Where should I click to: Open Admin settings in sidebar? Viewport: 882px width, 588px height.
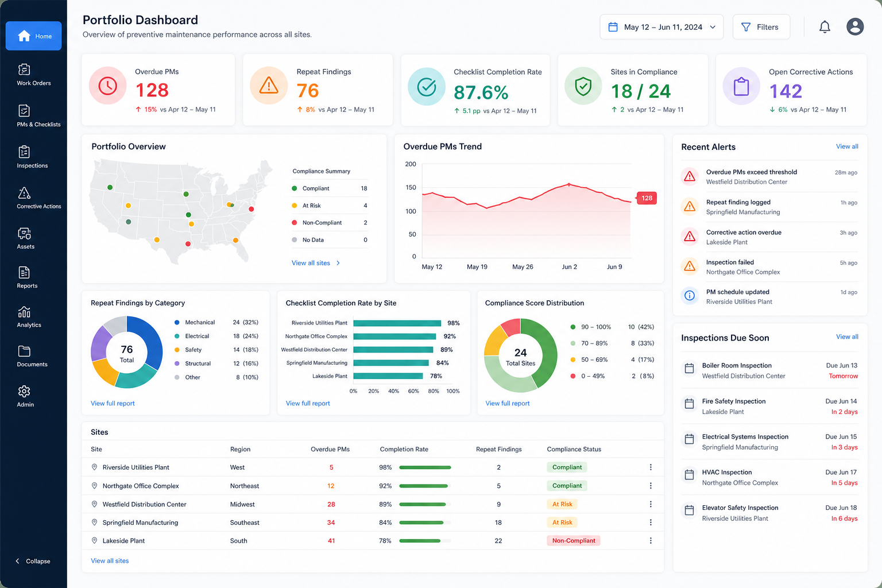(25, 396)
